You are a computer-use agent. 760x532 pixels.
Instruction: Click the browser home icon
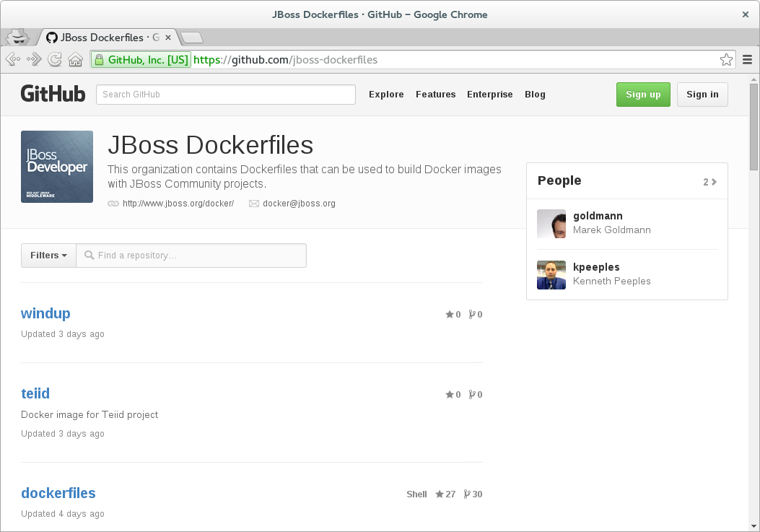75,59
